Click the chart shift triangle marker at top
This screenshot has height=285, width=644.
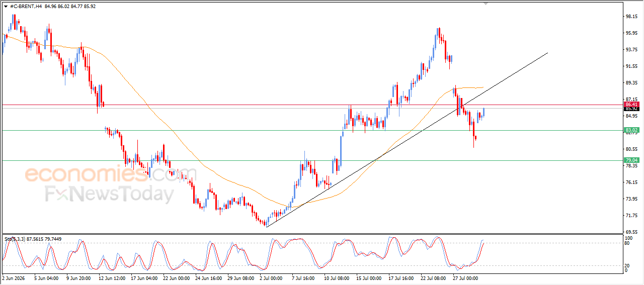pyautogui.click(x=486, y=4)
